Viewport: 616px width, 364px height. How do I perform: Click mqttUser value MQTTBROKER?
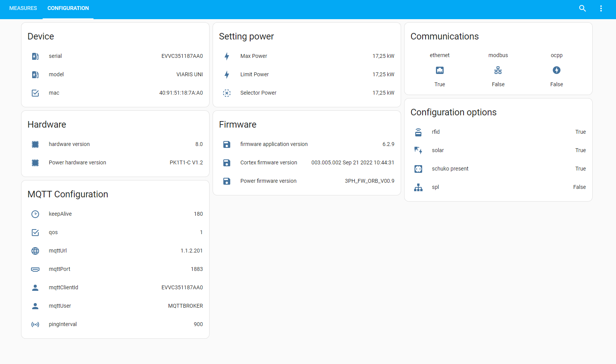185,306
